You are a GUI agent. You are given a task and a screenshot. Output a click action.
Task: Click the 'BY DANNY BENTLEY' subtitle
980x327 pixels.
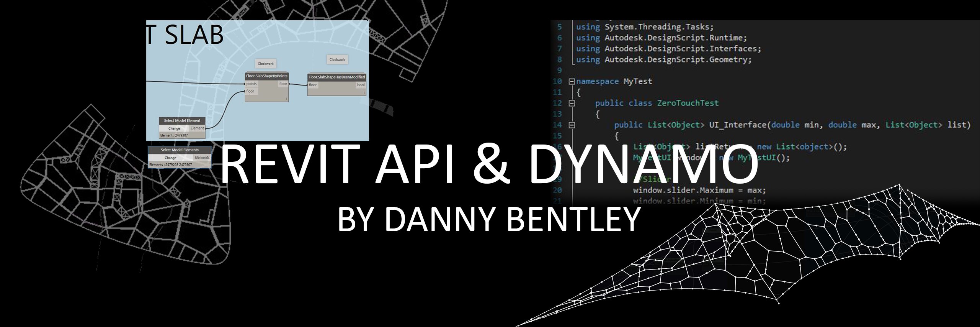(489, 219)
